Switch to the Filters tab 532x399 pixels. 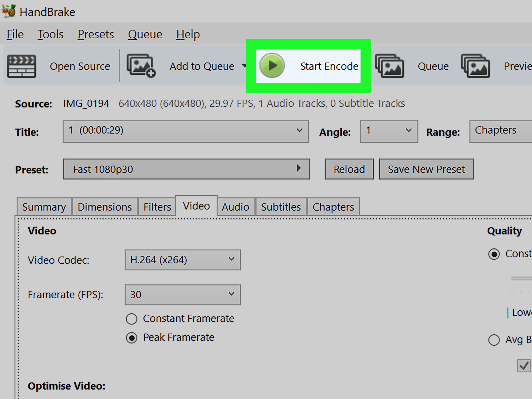pyautogui.click(x=157, y=207)
